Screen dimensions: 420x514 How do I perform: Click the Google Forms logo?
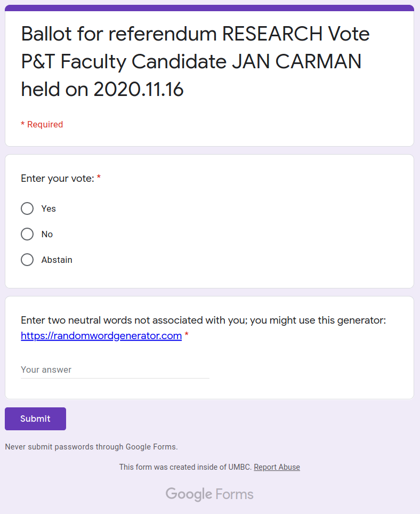[x=209, y=494]
